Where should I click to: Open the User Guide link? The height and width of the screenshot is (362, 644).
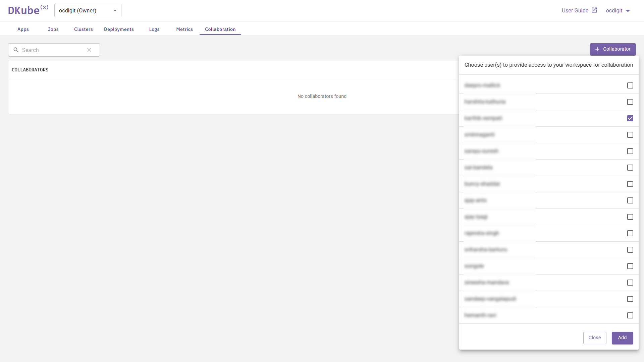pos(575,11)
